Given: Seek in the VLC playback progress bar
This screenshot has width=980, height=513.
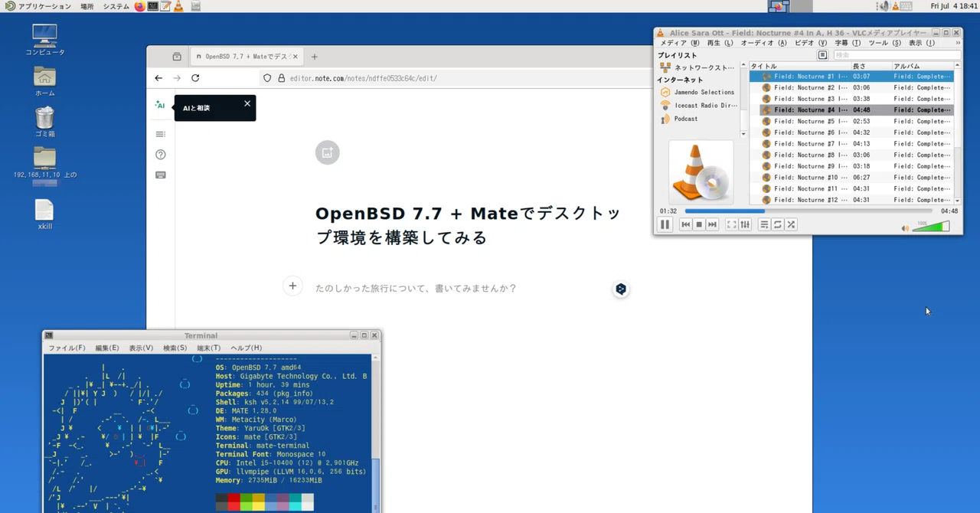Looking at the screenshot, I should tap(808, 211).
